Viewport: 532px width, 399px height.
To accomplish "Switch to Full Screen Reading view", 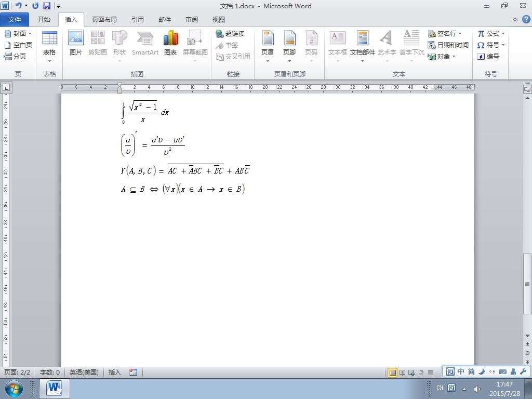I will pos(403,373).
